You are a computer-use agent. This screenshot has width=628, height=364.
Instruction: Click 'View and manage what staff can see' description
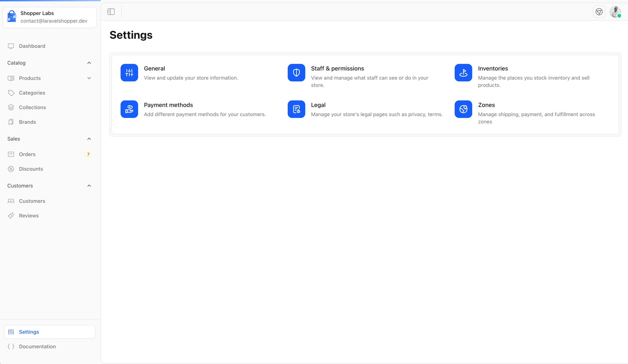pos(370,81)
